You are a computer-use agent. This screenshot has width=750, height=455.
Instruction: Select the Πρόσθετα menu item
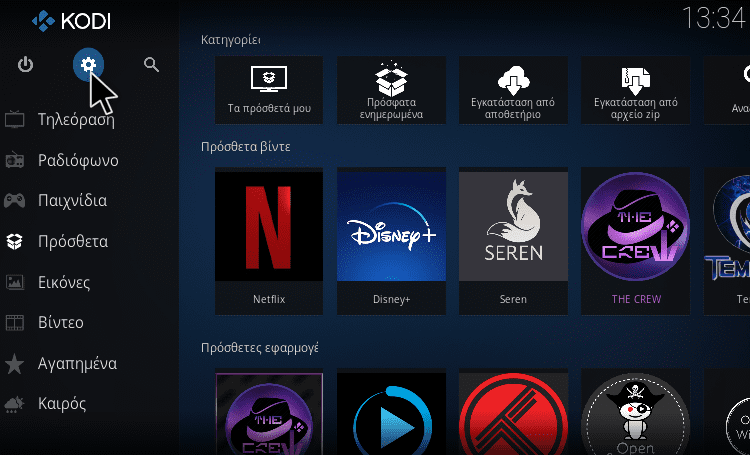pos(73,242)
